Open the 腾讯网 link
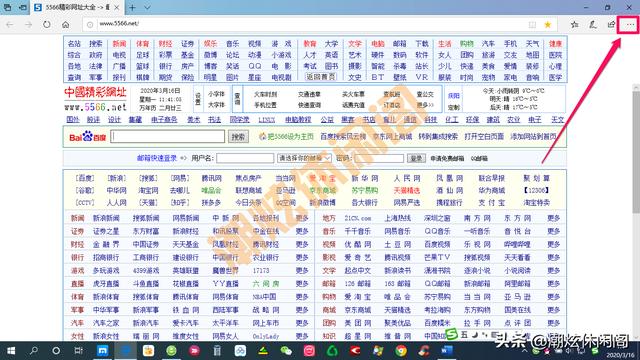 211,178
